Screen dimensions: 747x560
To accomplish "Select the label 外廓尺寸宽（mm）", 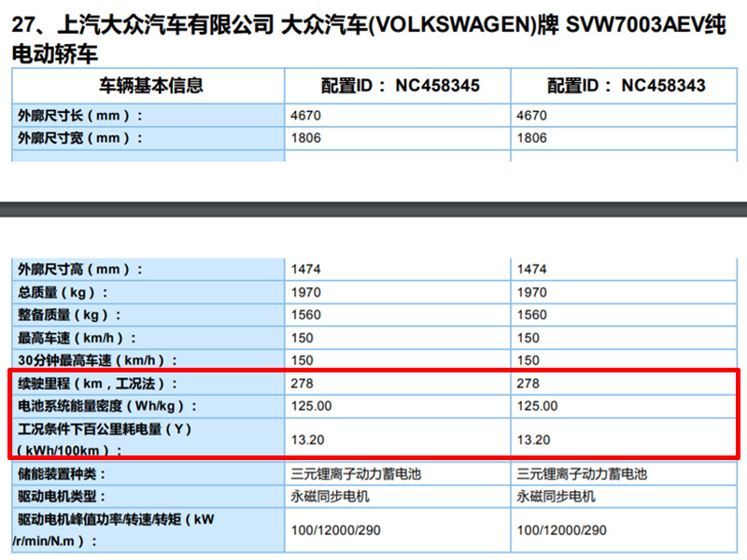I will [x=80, y=138].
